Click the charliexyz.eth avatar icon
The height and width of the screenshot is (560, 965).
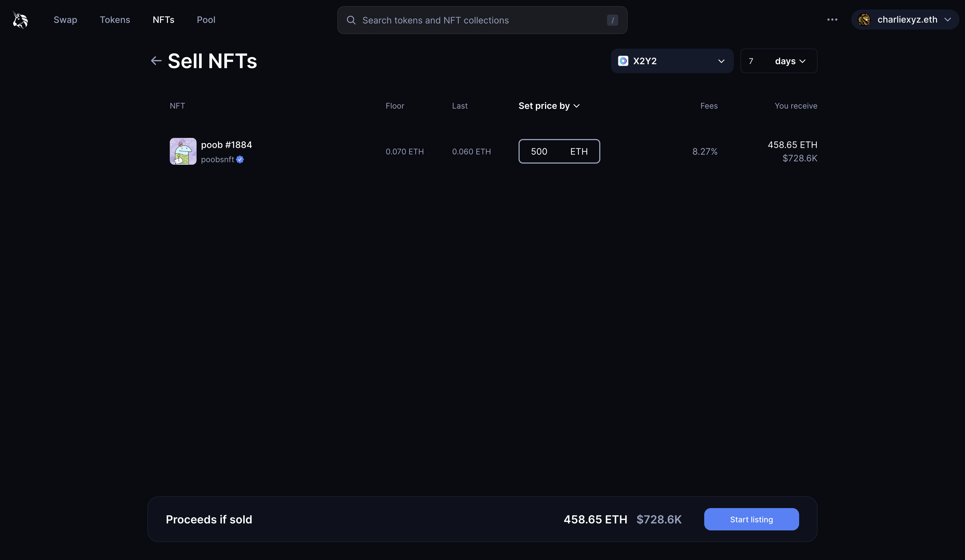[864, 20]
